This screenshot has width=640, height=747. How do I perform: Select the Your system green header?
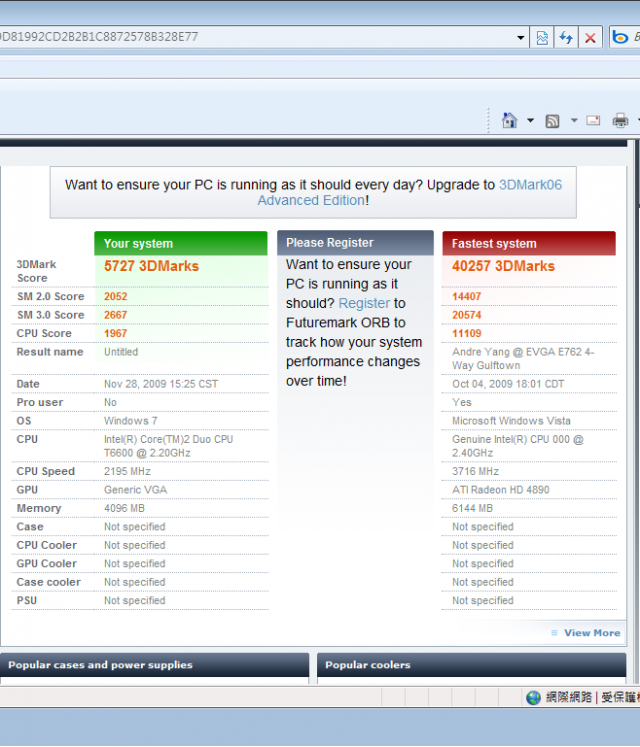coord(181,243)
